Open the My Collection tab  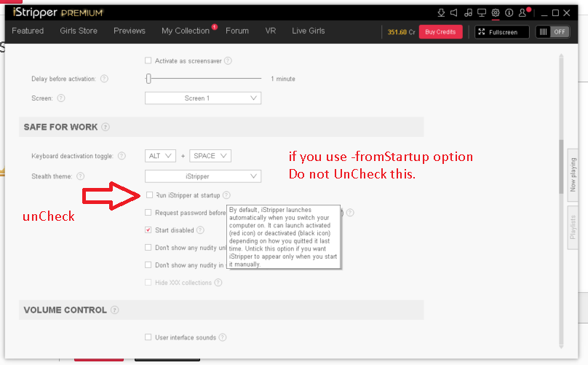pos(186,31)
